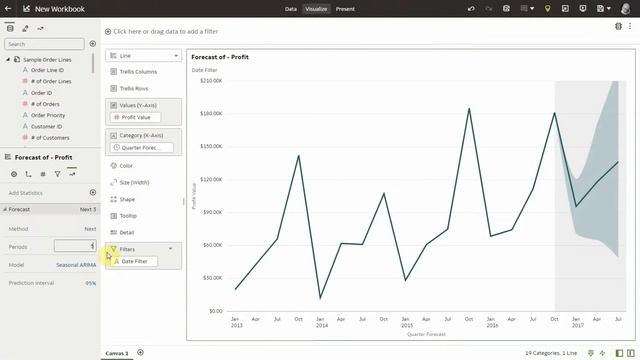Click the auto-apply data lightning icon

pyautogui.click(x=602, y=353)
